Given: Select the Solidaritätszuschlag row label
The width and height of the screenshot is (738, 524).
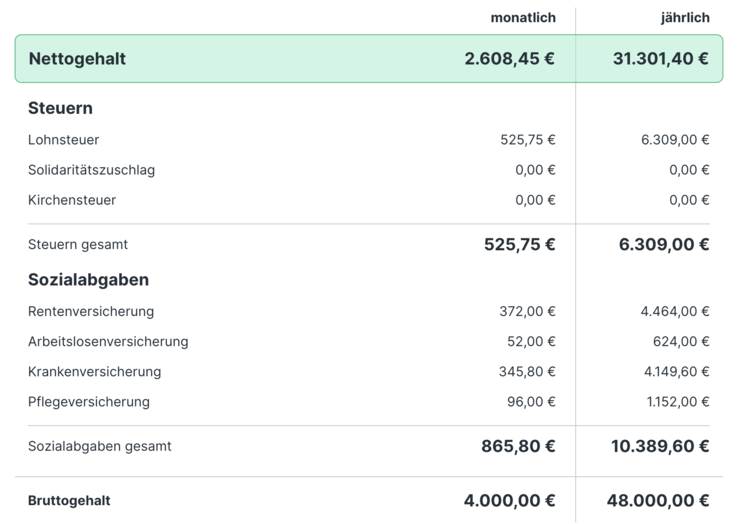Looking at the screenshot, I should [91, 170].
